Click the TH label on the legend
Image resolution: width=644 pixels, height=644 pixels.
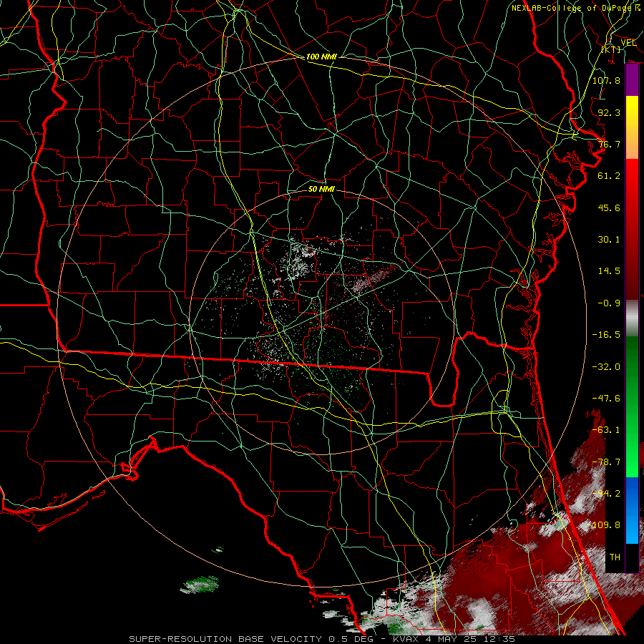[615, 557]
